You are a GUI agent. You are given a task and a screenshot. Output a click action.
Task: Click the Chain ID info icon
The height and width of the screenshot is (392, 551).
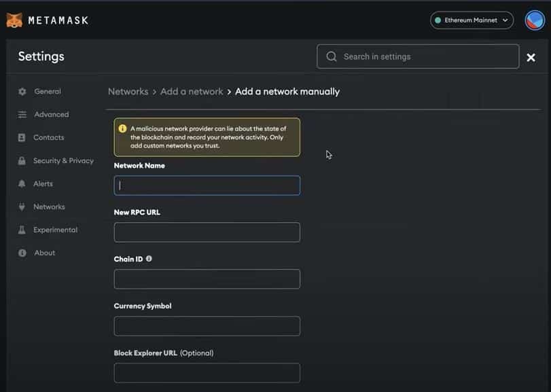[149, 259]
